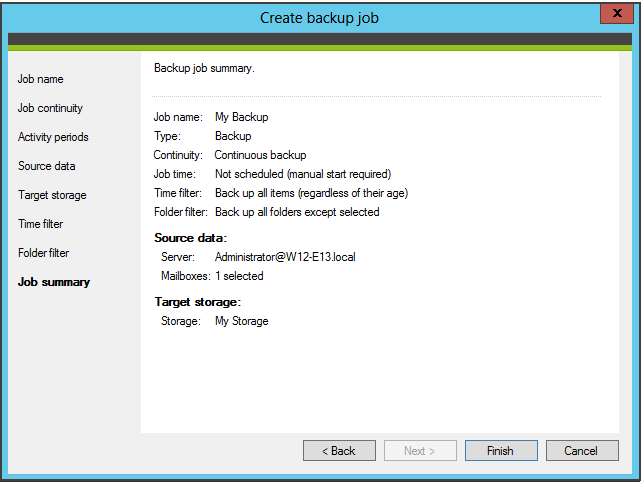Screen dimensions: 643x484
Task: Click the server address Administrator@W12-E13.local
Action: (x=285, y=257)
